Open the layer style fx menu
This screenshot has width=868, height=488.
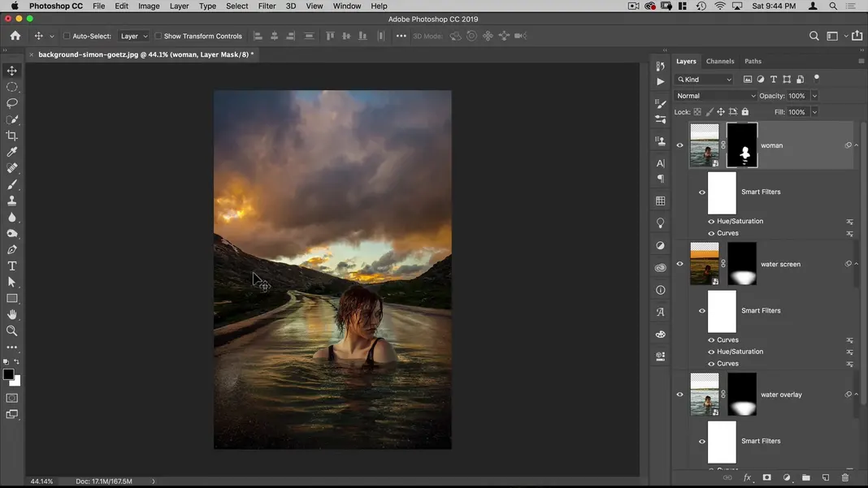pos(748,477)
